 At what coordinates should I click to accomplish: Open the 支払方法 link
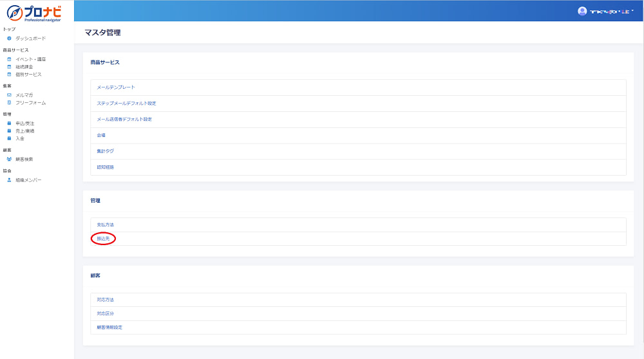click(105, 225)
